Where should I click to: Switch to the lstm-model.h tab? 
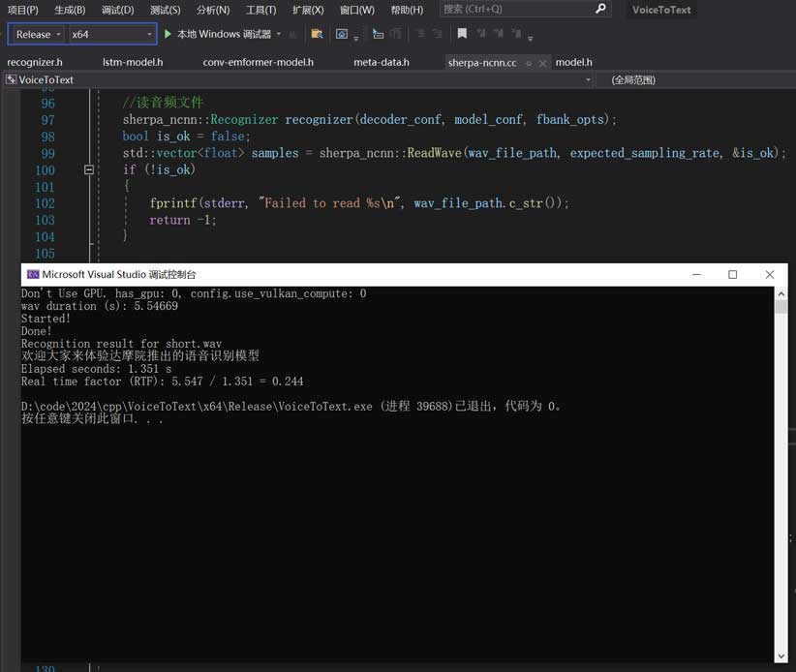[133, 63]
